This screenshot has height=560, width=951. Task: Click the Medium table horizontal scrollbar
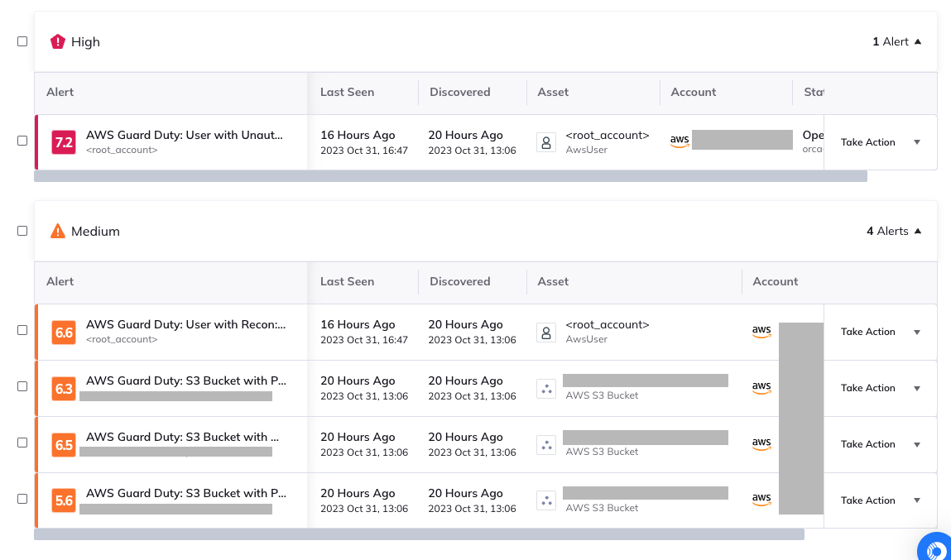(419, 534)
